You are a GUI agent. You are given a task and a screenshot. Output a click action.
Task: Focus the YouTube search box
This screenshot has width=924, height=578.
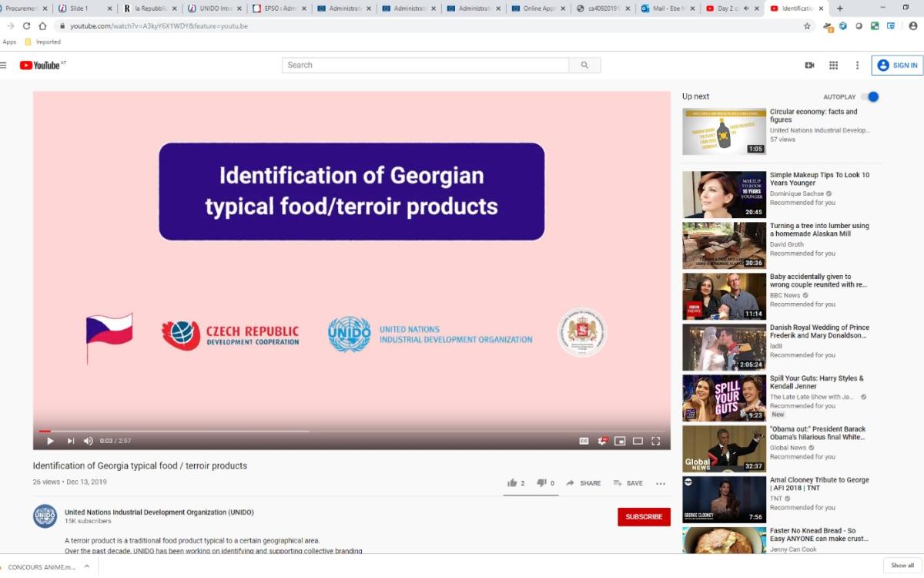[x=425, y=66]
